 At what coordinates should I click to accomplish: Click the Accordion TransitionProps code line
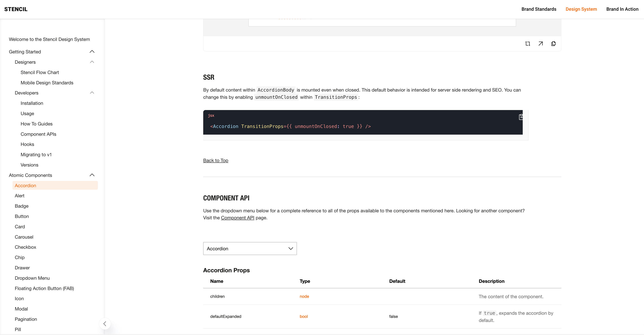pyautogui.click(x=290, y=127)
